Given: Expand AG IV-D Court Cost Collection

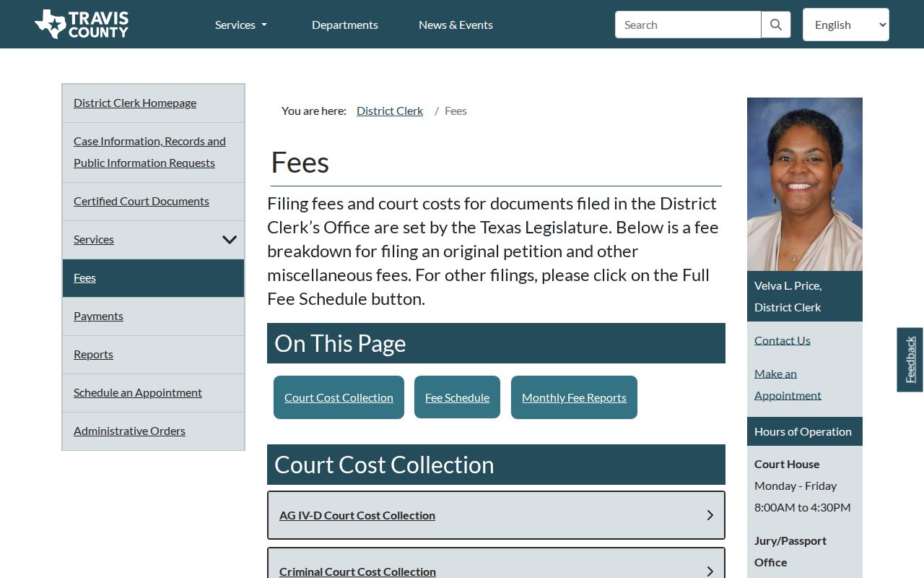Looking at the screenshot, I should 496,515.
